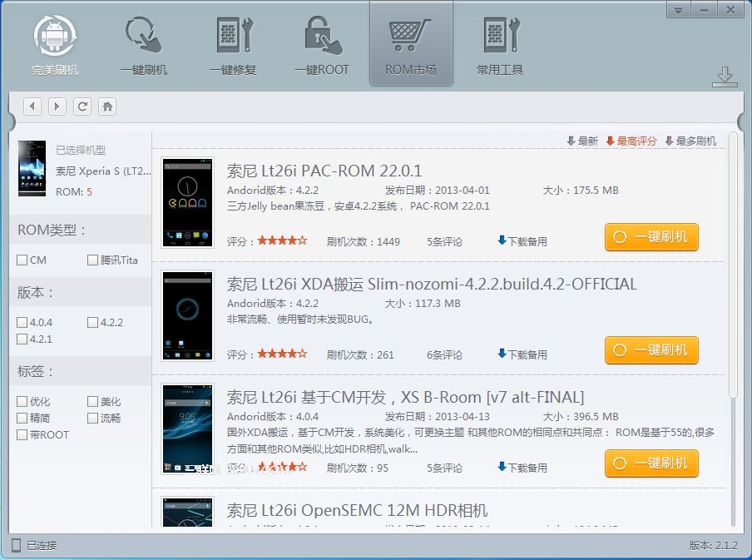752x560 pixels.
Task: Enable the 带ROOT tag filter
Action: (x=22, y=434)
